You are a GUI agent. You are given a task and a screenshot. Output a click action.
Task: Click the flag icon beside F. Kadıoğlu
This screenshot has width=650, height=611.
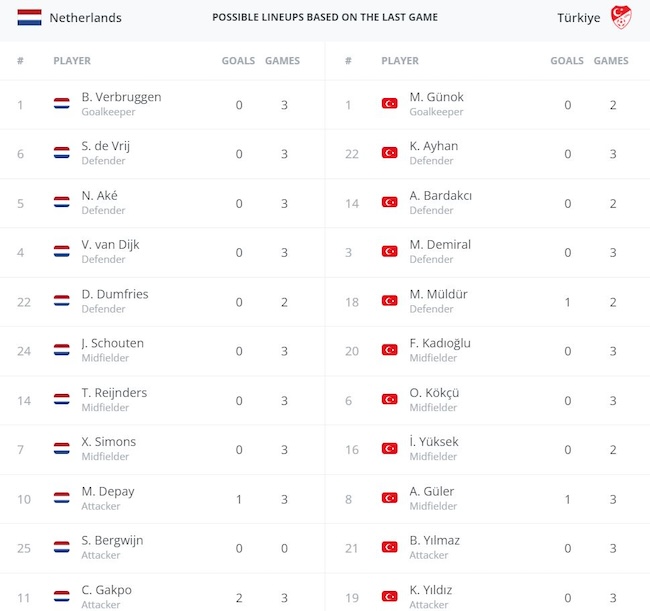pos(390,350)
